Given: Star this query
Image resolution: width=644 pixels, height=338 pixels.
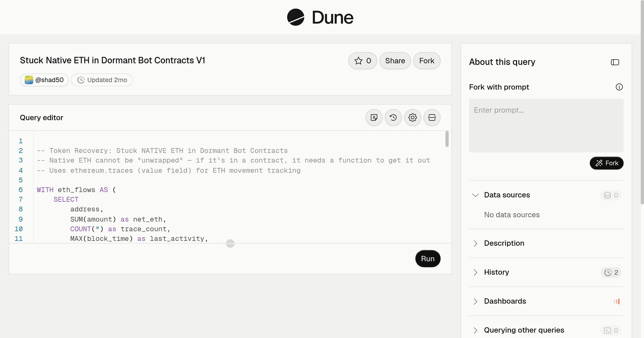Looking at the screenshot, I should 363,61.
